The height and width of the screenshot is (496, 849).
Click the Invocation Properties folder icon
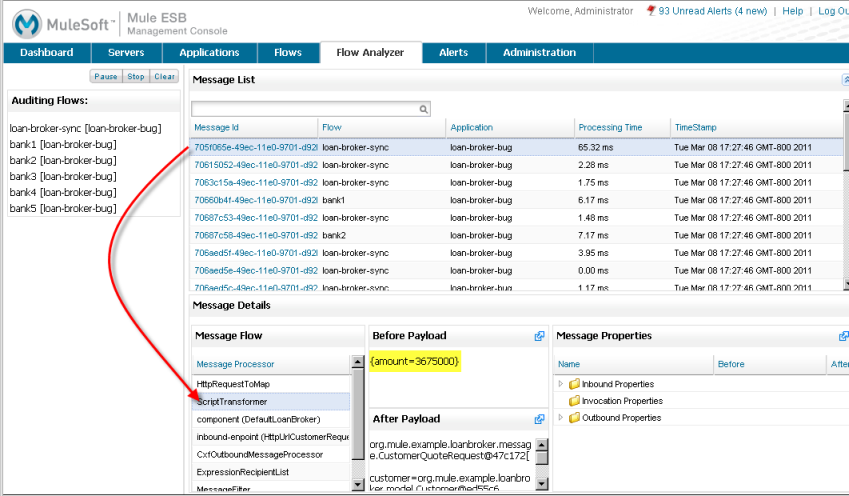pos(574,401)
